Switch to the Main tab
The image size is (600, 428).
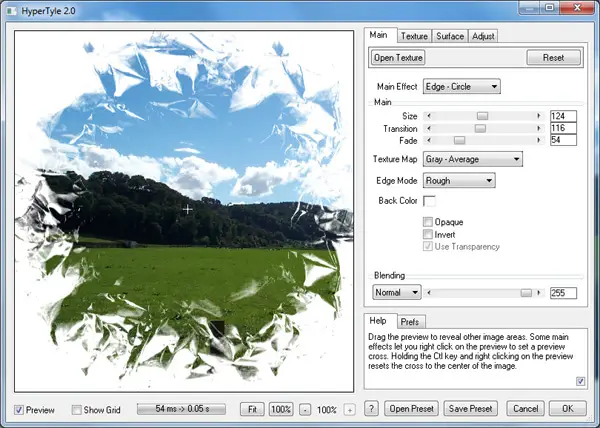[378, 35]
